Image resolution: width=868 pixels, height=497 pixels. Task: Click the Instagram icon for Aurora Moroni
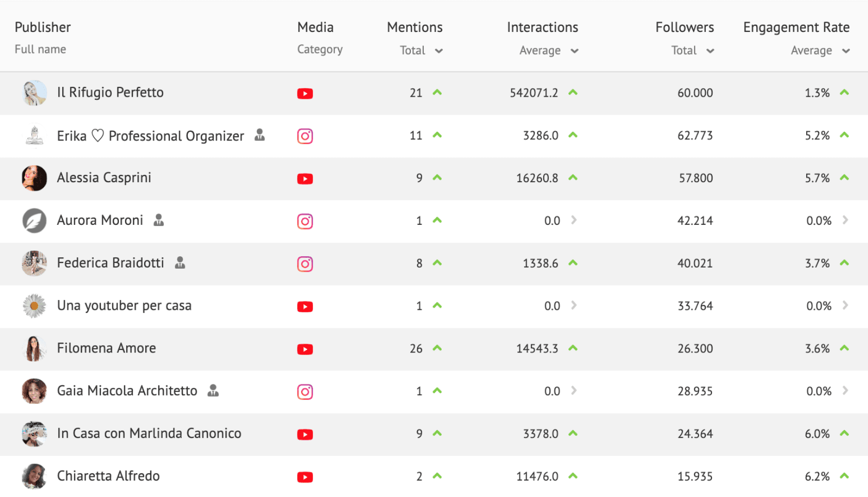pyautogui.click(x=305, y=221)
